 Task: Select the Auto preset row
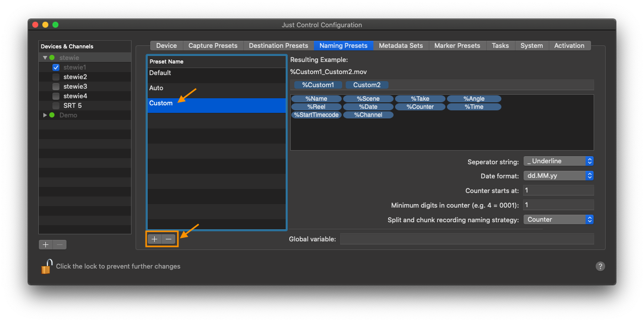[x=217, y=91]
